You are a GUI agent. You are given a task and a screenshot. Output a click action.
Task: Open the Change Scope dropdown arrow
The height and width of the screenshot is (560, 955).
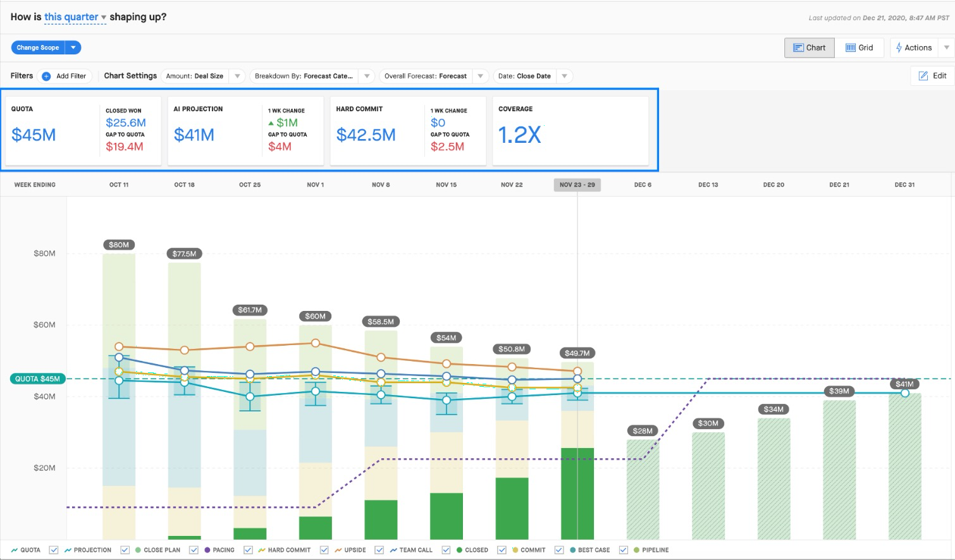(73, 47)
